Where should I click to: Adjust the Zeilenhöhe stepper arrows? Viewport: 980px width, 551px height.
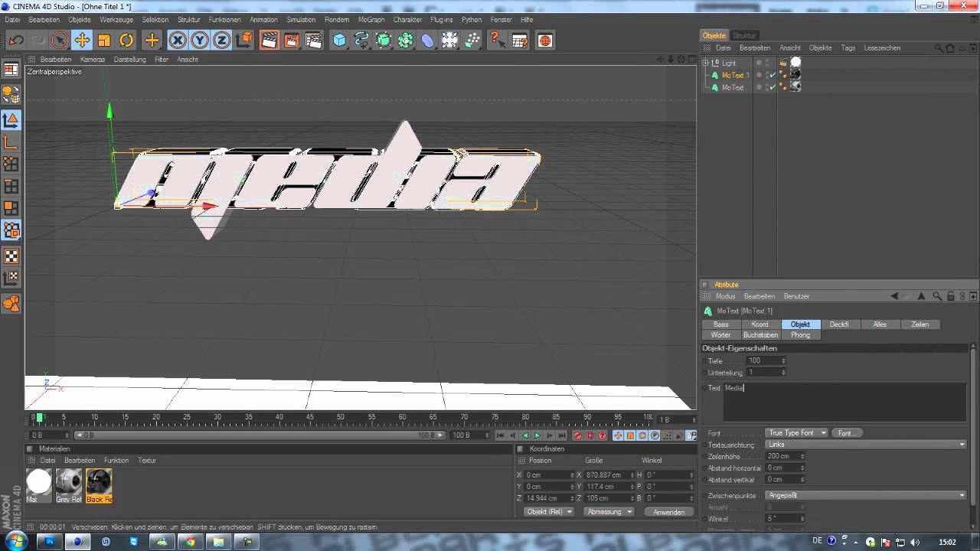point(802,456)
